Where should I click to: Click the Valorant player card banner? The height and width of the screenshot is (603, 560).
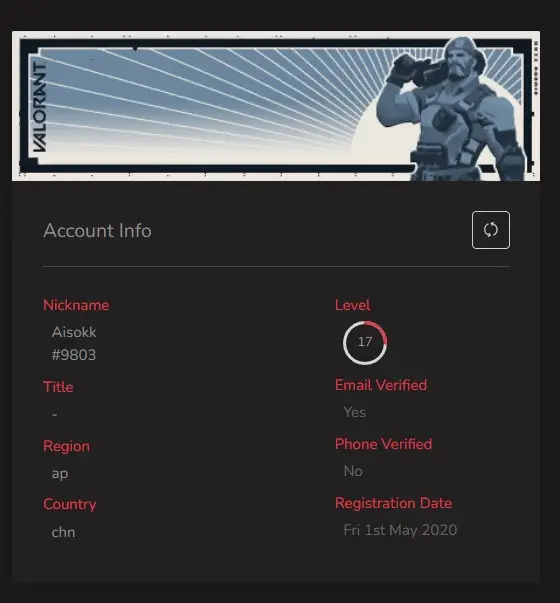(276, 106)
